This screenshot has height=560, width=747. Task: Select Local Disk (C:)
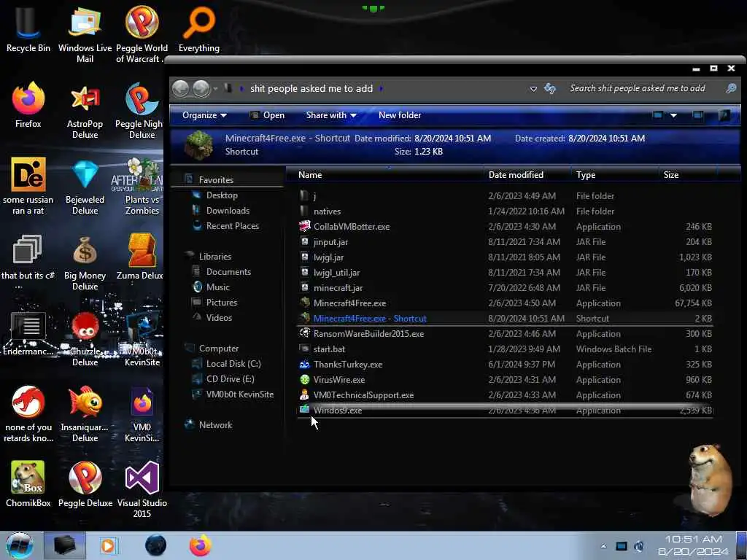click(x=233, y=363)
